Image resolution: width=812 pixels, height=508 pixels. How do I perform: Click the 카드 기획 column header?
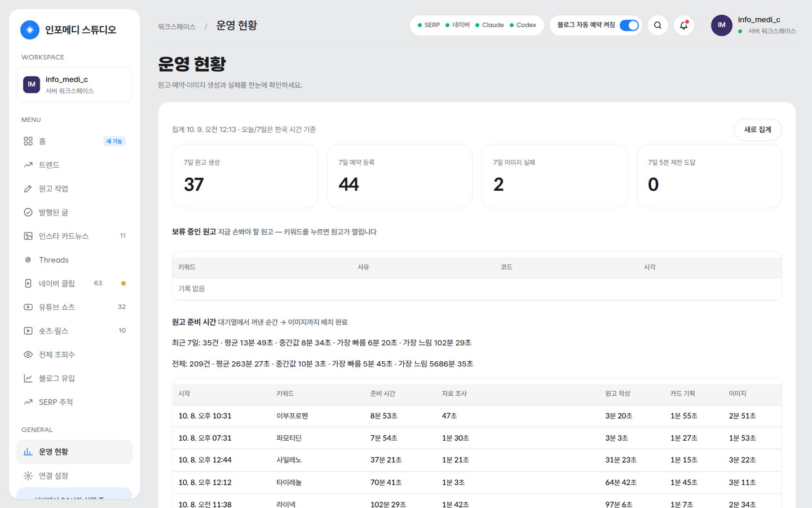tap(682, 393)
